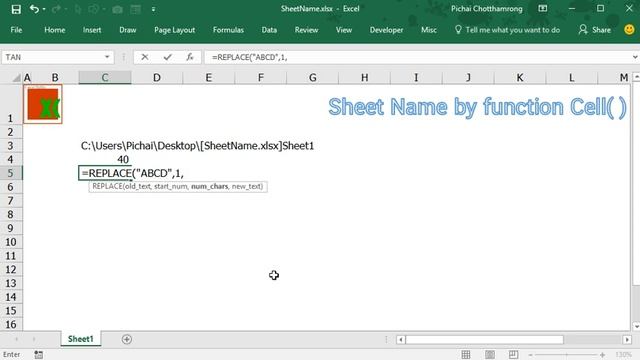Expand the formula bar chevron
The image size is (640, 360).
coord(635,57)
